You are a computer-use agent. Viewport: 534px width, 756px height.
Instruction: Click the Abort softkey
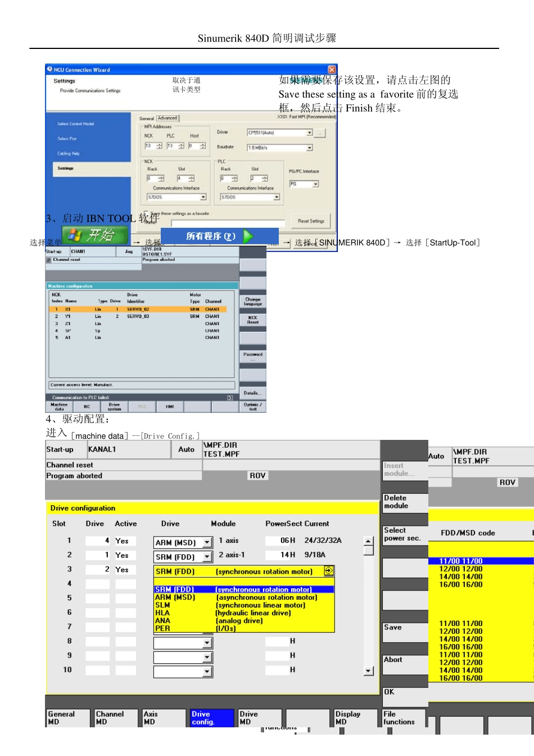pyautogui.click(x=405, y=665)
